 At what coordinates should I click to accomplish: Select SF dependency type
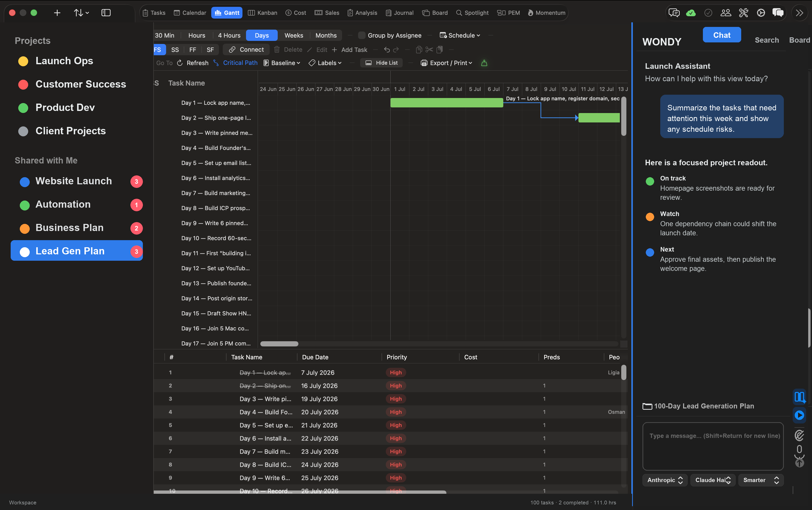(x=210, y=50)
